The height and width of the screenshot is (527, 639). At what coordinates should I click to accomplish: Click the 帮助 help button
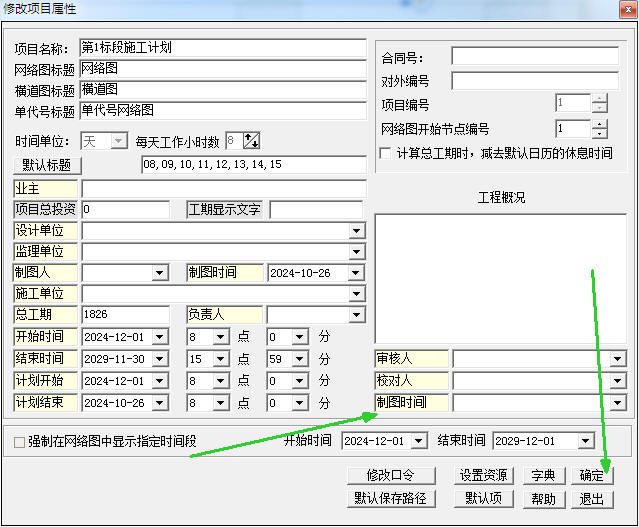click(x=544, y=498)
